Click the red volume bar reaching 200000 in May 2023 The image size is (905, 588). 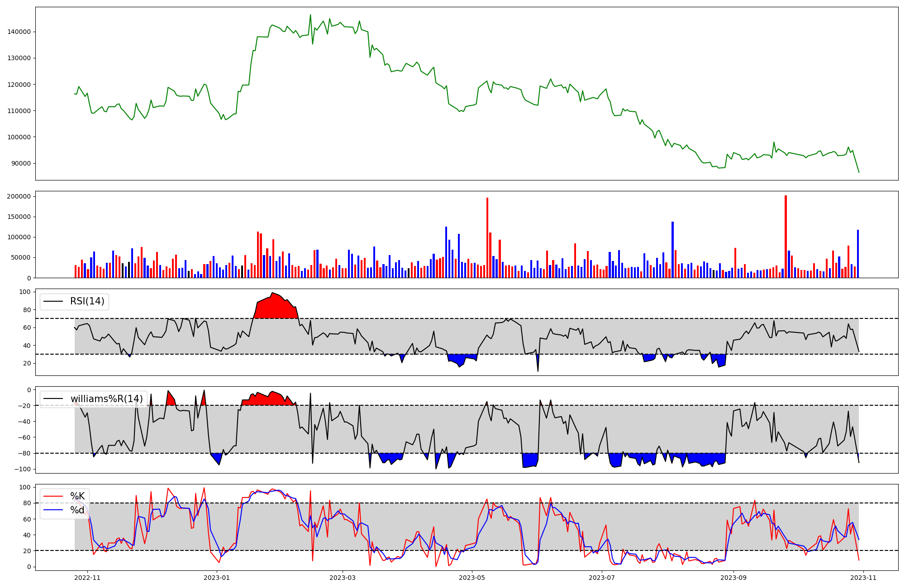coord(487,237)
